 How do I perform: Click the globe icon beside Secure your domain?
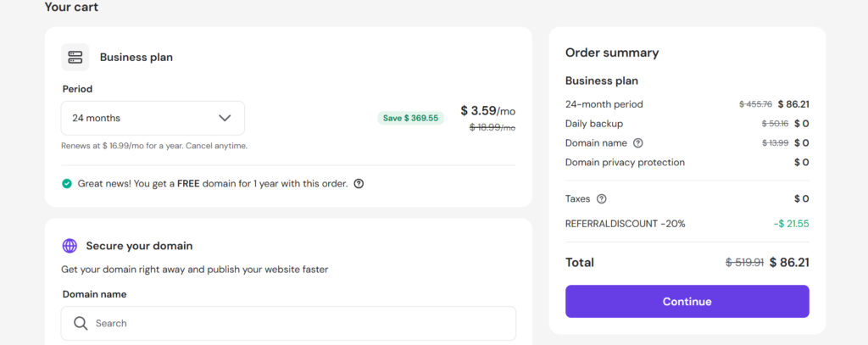(70, 246)
